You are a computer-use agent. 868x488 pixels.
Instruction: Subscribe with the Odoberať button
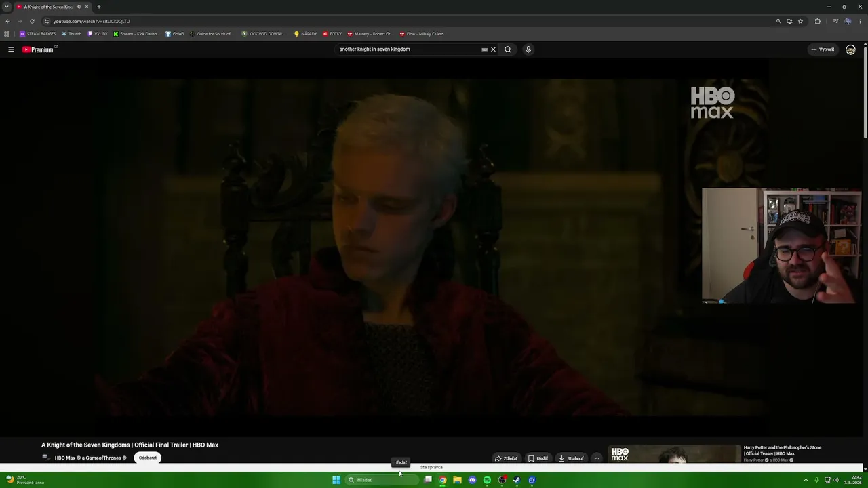(x=148, y=457)
